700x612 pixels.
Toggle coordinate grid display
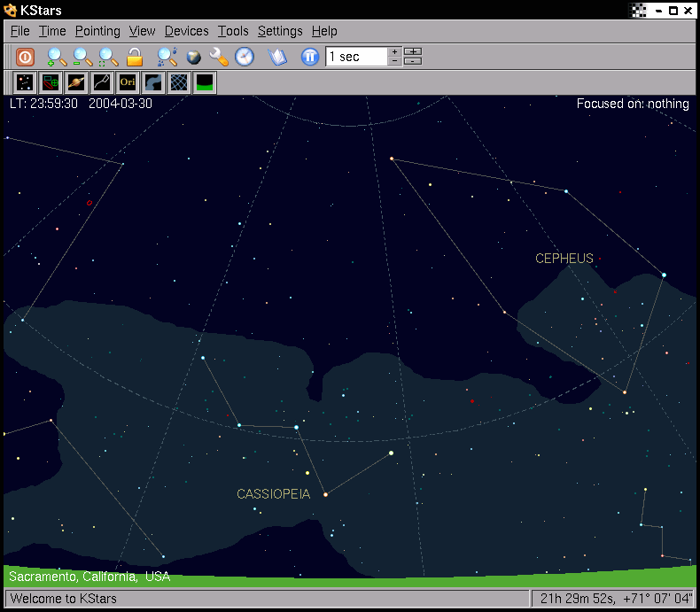[x=179, y=83]
